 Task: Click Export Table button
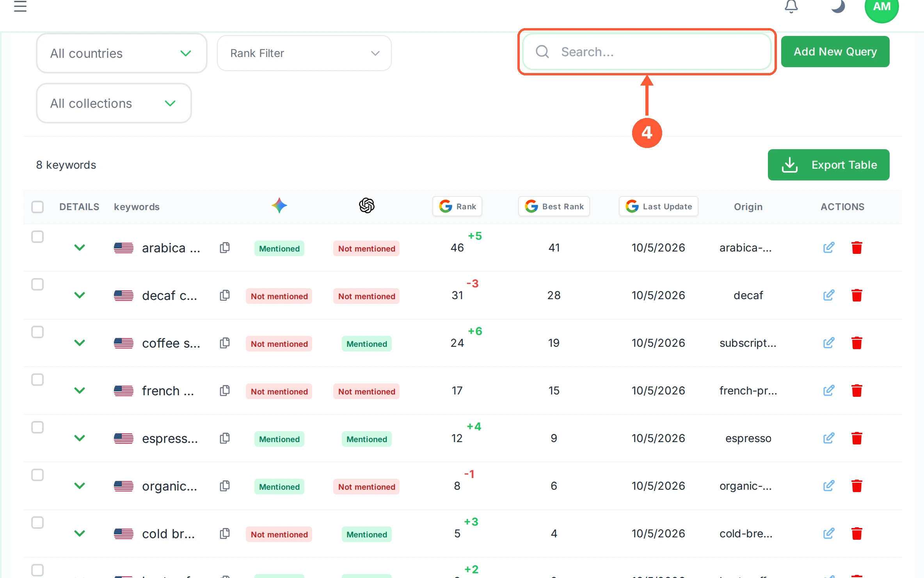click(829, 165)
